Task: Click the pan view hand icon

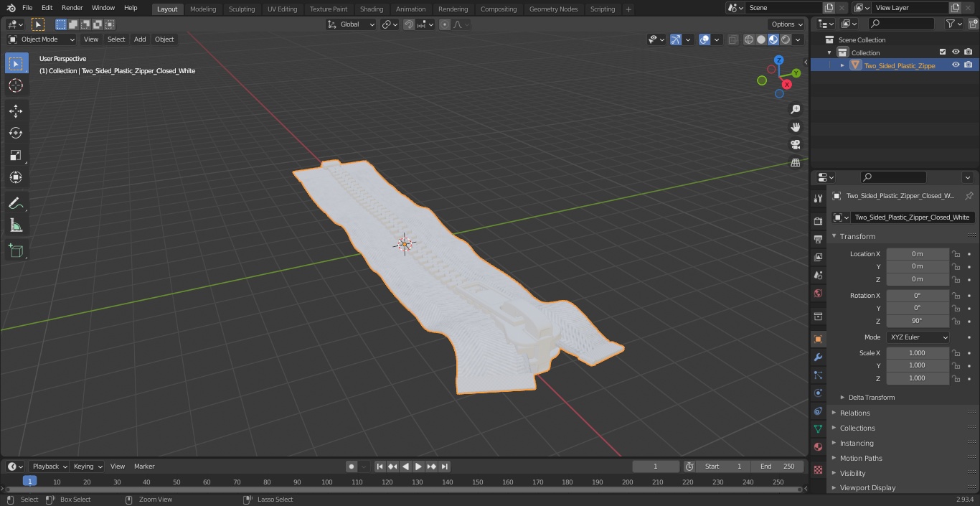Action: [795, 127]
